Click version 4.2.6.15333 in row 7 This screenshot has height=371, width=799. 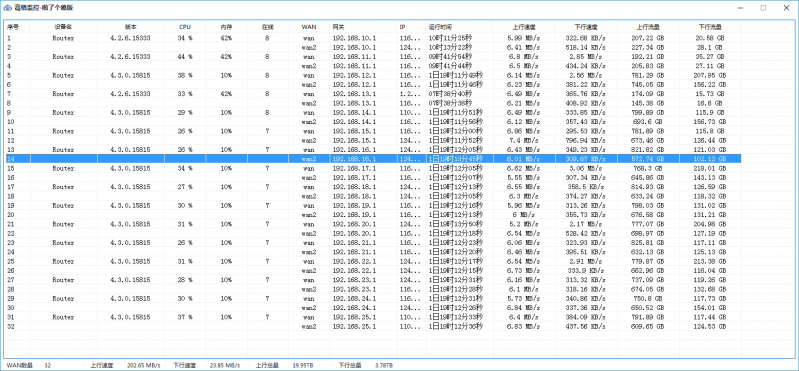(x=130, y=94)
